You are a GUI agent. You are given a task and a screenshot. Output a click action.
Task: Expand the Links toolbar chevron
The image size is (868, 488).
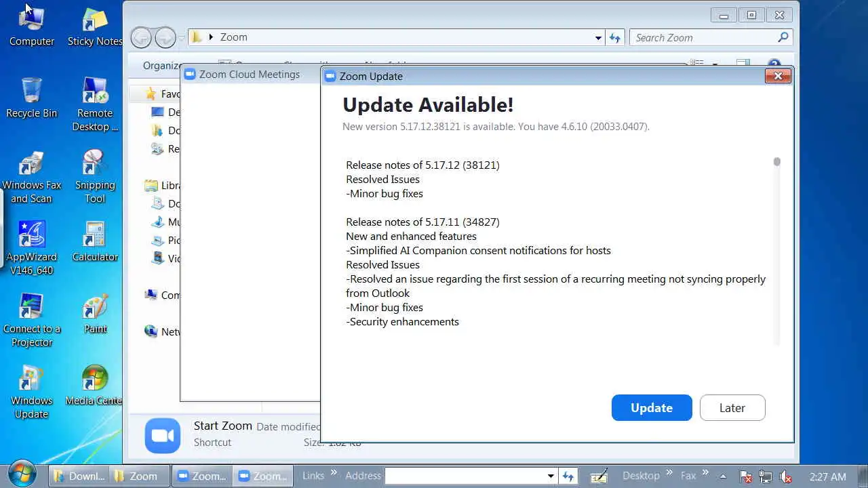pos(333,472)
